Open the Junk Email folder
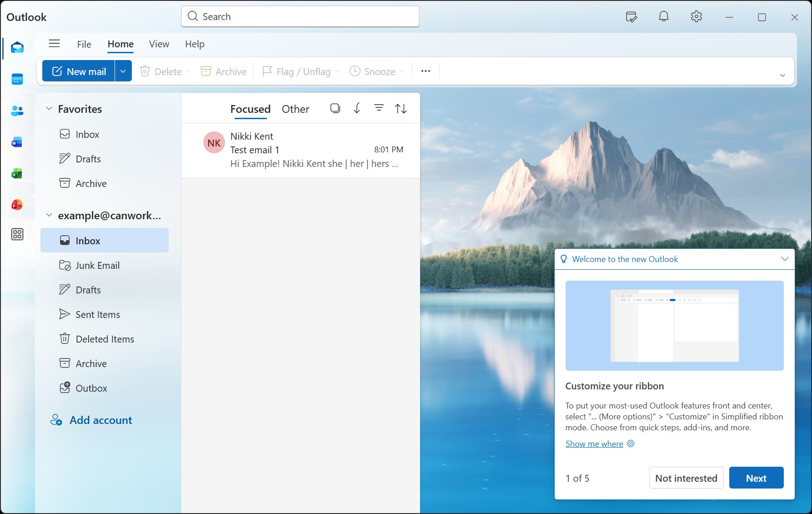Screen dimensions: 812x514 (x=97, y=266)
